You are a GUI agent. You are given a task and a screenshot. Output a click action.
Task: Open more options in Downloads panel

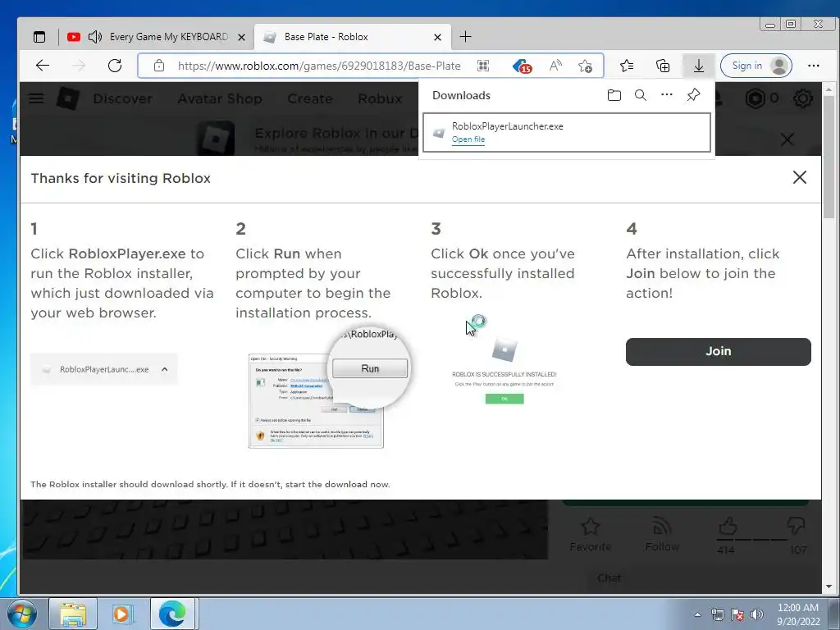click(666, 95)
